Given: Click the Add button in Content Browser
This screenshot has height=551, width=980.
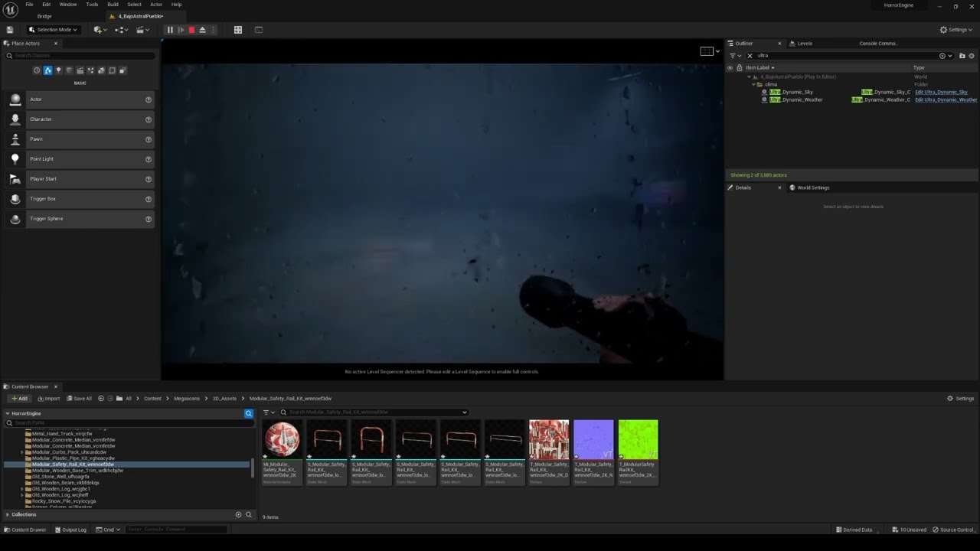Looking at the screenshot, I should click(19, 399).
